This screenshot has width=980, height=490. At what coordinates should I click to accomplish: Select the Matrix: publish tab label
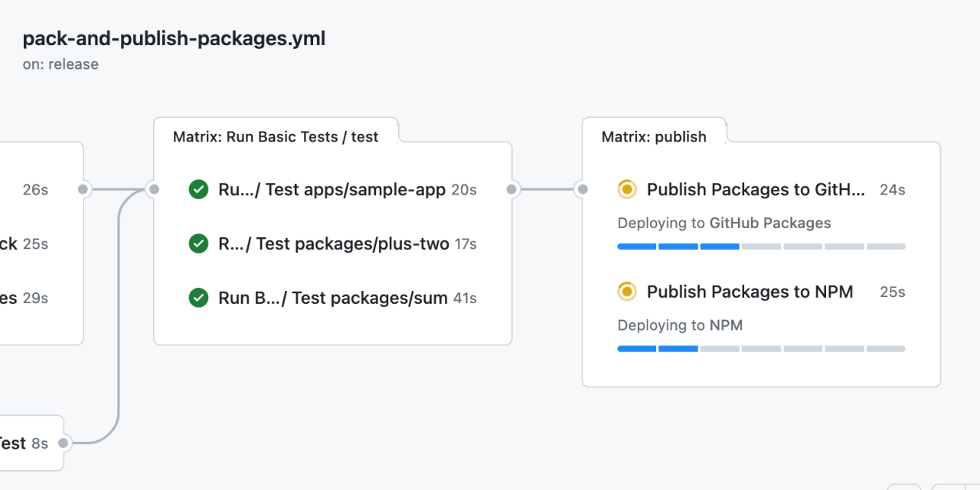[x=654, y=137]
